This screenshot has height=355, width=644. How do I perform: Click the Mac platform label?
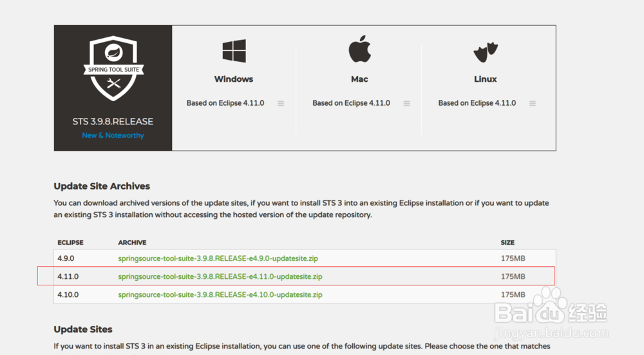pyautogui.click(x=359, y=79)
